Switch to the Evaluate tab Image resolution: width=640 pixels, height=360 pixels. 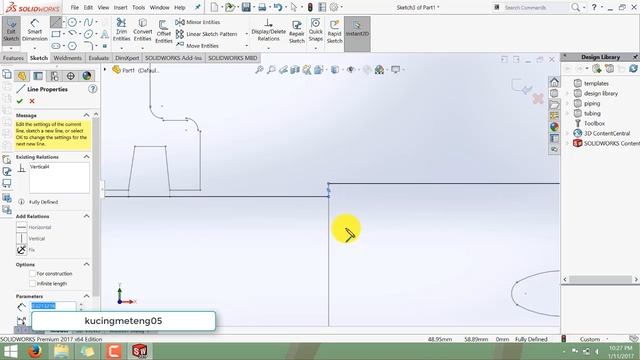point(99,58)
